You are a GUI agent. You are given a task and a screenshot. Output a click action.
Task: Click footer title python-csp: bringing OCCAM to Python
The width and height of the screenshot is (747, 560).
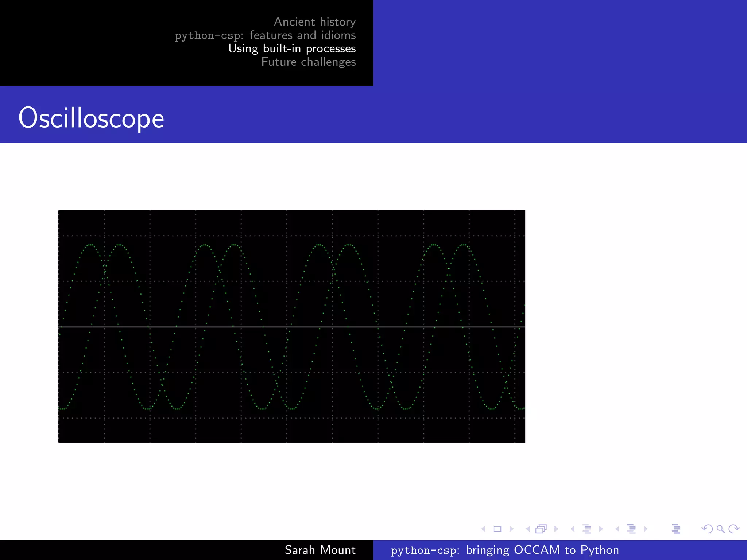pyautogui.click(x=505, y=550)
